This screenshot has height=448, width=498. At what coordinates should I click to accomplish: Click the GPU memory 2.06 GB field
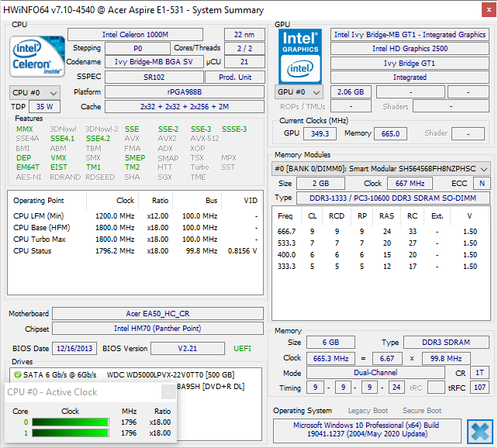click(351, 92)
